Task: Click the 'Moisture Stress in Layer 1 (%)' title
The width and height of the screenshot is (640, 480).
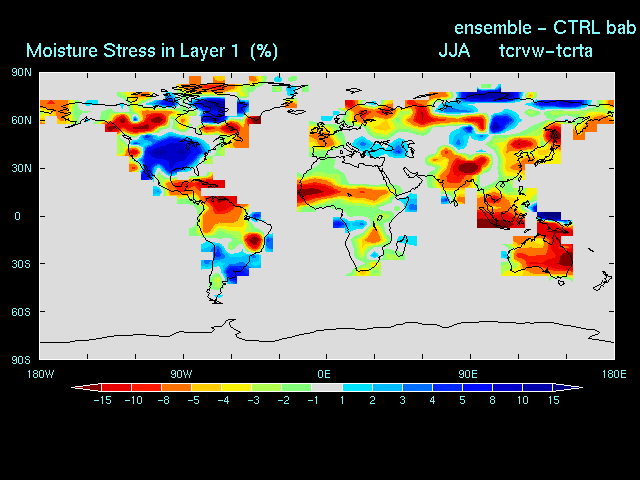Action: click(152, 51)
